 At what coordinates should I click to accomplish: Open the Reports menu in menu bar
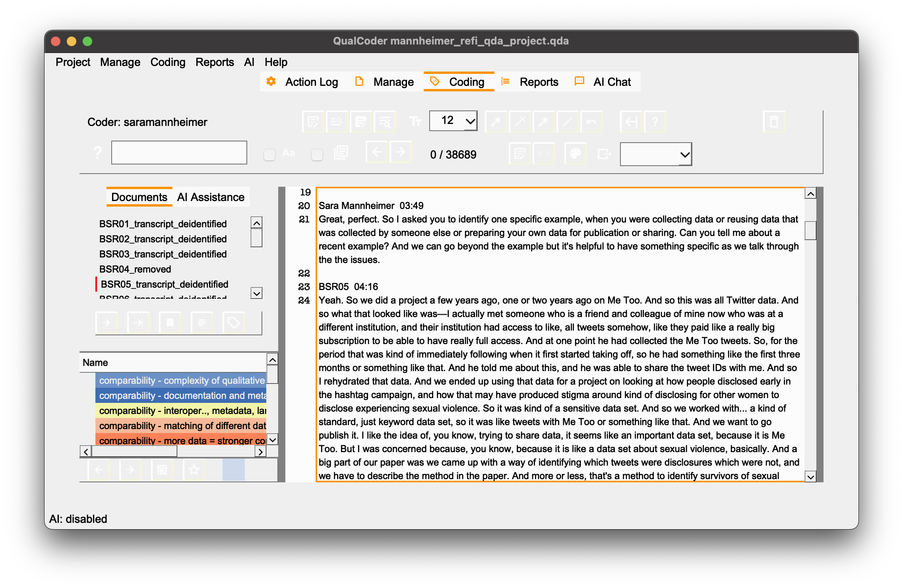point(215,62)
